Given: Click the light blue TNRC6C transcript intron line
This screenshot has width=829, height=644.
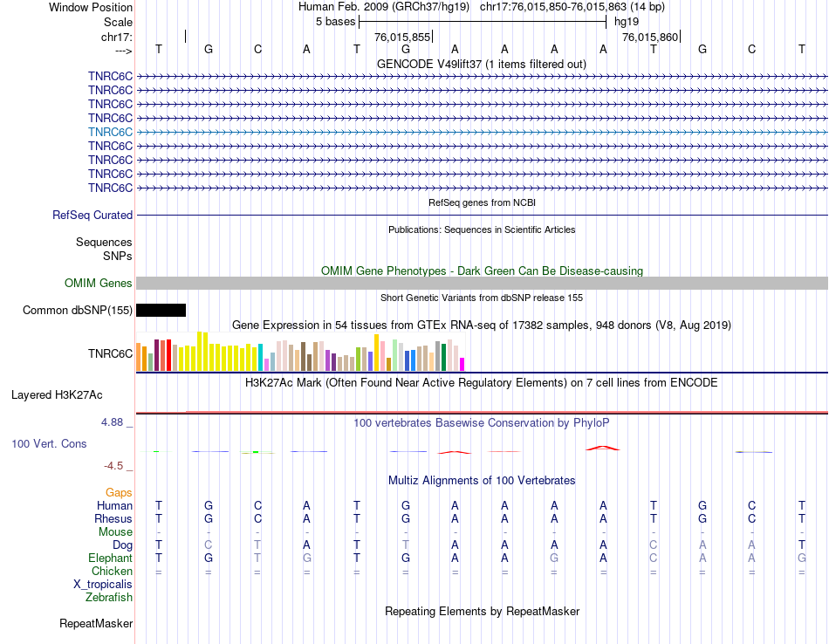Looking at the screenshot, I should point(483,132).
